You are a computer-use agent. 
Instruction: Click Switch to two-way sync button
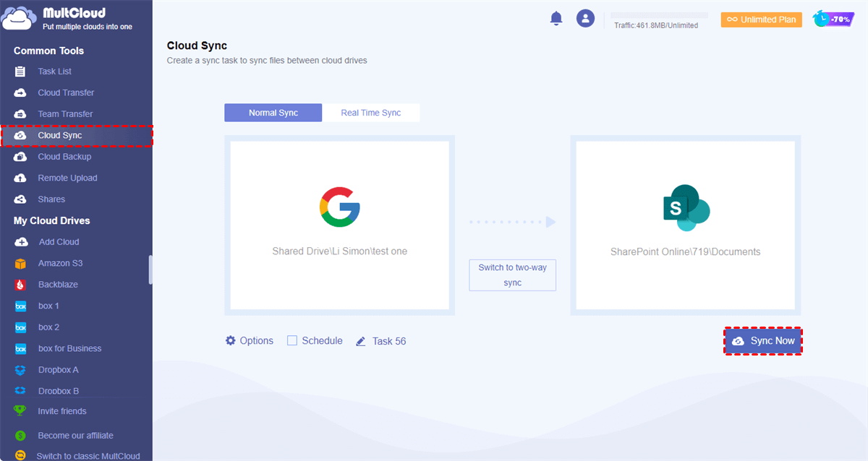(x=513, y=275)
